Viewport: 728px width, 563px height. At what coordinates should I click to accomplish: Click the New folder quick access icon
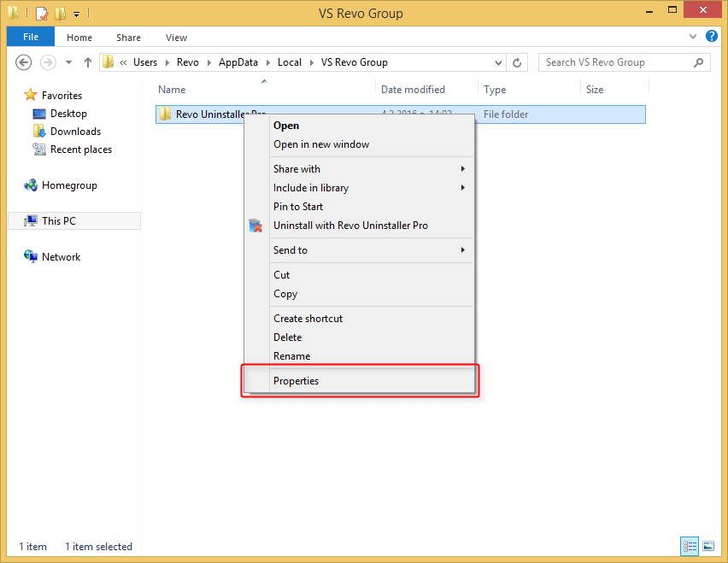point(61,14)
